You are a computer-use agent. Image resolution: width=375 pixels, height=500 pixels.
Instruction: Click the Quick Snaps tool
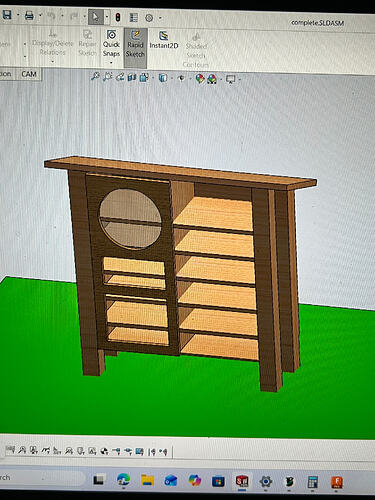click(x=111, y=43)
